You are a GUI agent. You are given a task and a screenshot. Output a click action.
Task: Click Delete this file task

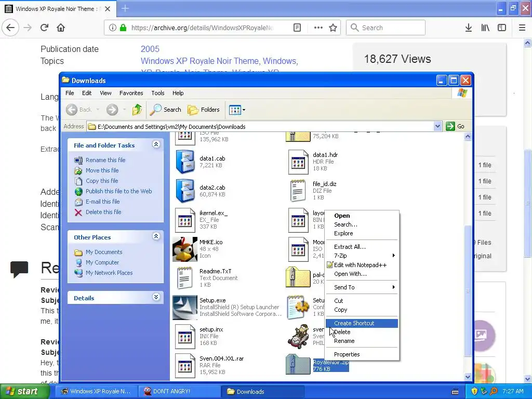coord(103,212)
